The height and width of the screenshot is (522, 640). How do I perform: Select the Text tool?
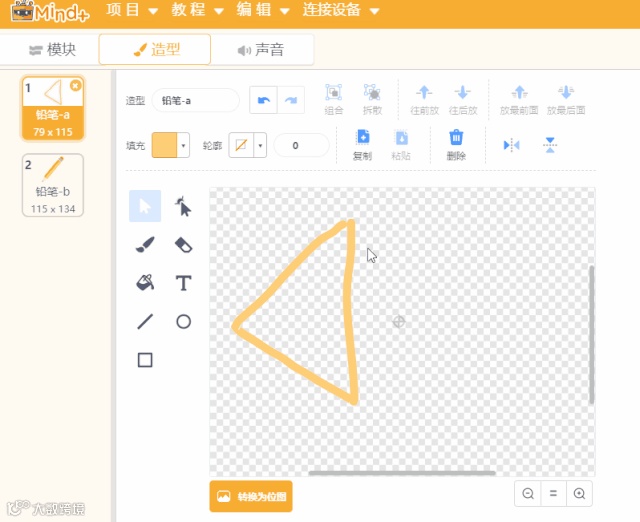tap(183, 283)
